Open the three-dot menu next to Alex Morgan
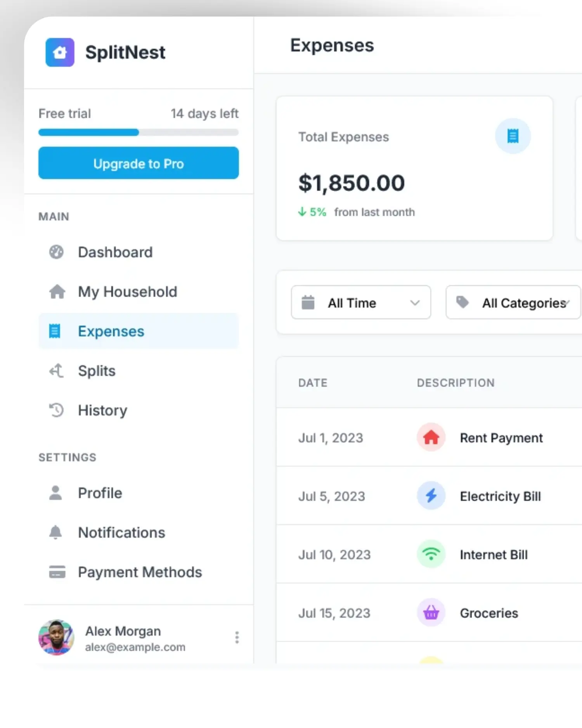The height and width of the screenshot is (728, 582). pyautogui.click(x=237, y=638)
